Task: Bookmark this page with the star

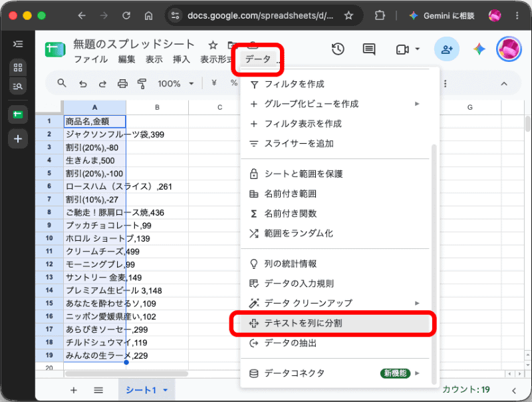Action: point(348,15)
